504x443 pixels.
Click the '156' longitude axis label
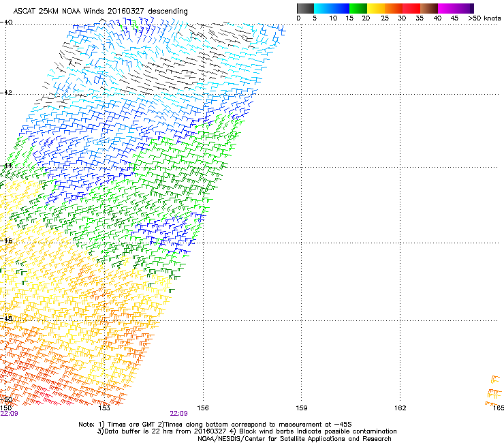[x=203, y=408]
